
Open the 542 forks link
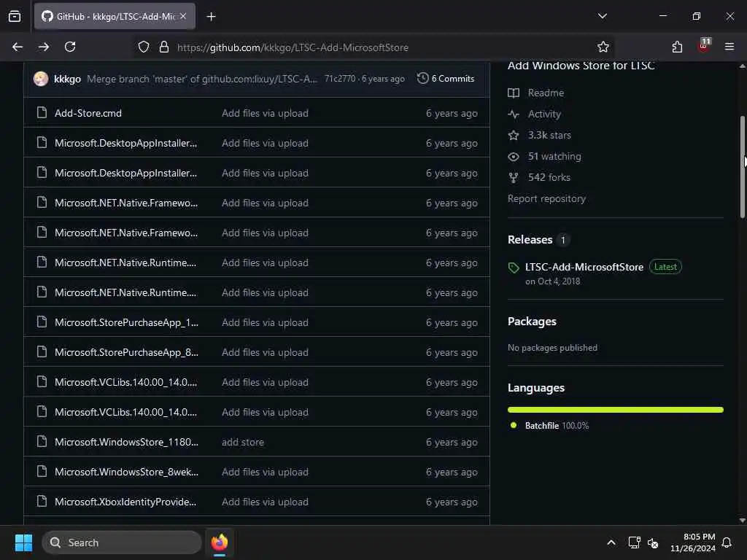tap(549, 178)
